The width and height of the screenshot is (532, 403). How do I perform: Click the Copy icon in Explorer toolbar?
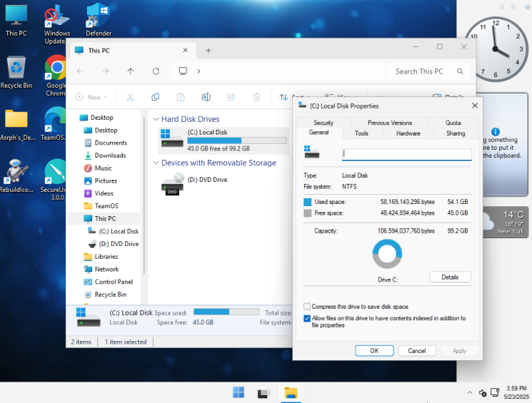click(156, 97)
